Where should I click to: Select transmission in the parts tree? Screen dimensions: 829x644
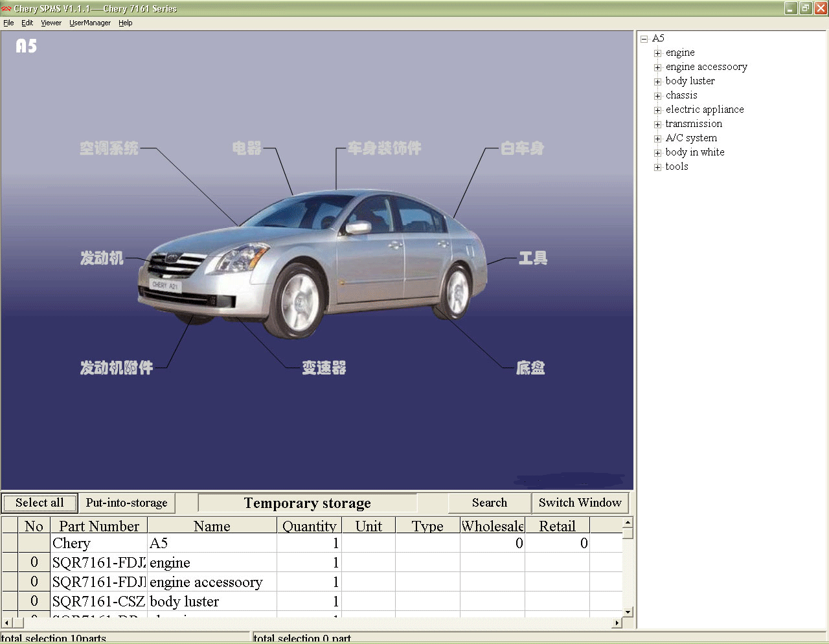point(694,124)
